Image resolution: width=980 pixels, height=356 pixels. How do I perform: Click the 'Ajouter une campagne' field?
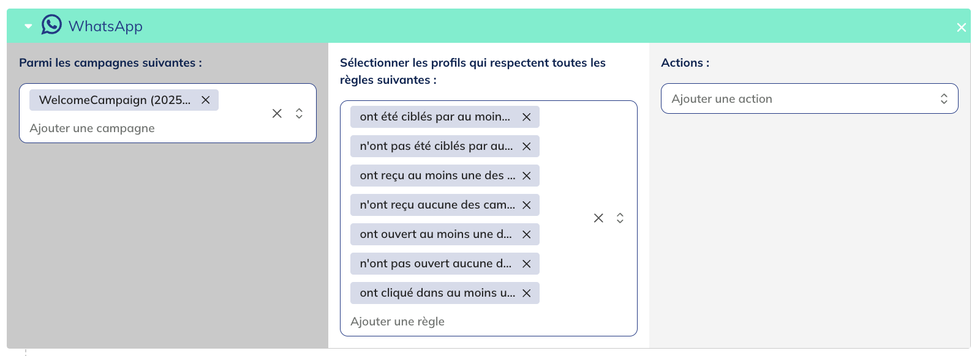click(92, 128)
